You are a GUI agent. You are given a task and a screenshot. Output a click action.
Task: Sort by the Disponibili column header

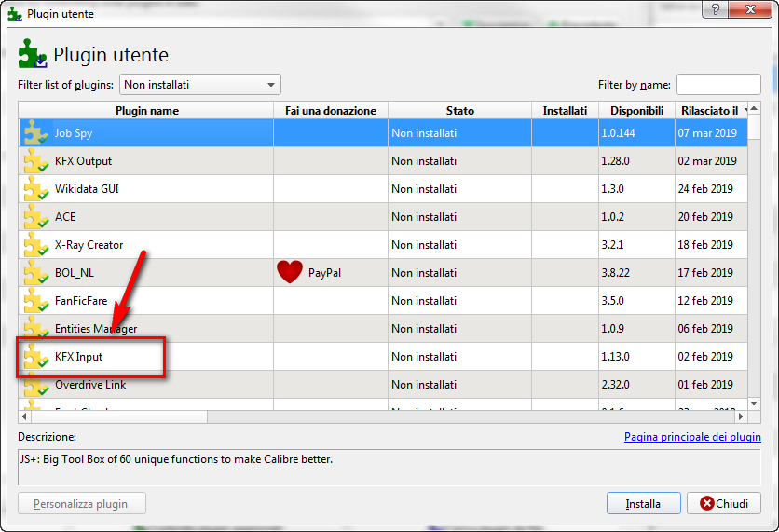[636, 110]
